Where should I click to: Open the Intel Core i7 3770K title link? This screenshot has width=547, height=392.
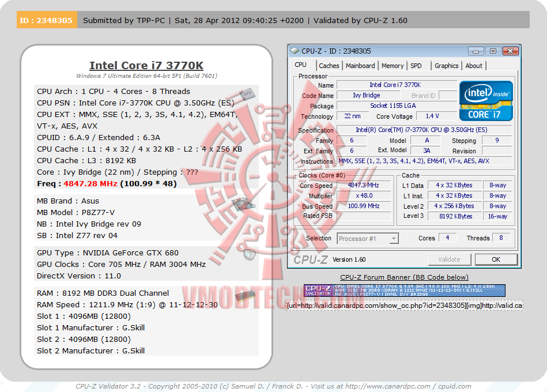coord(146,65)
